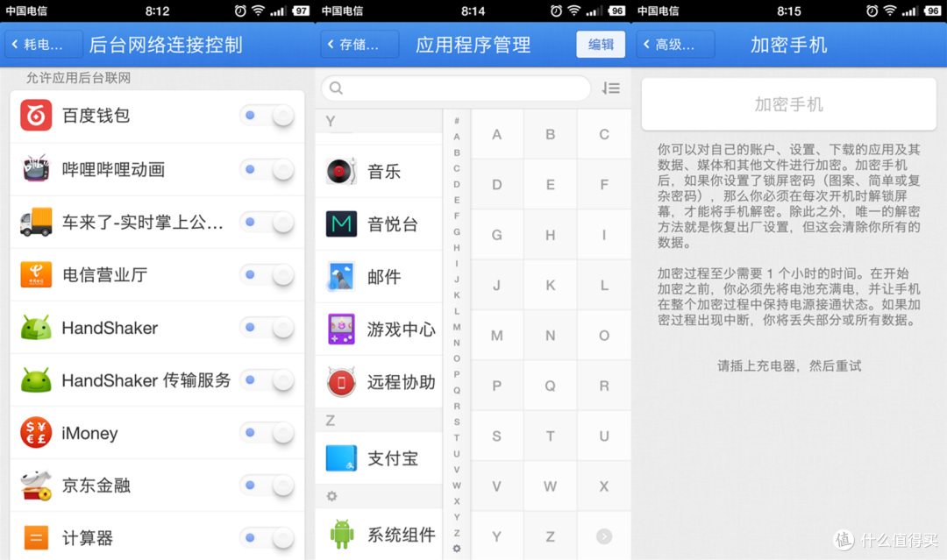Click the 应用程序管理 title
947x560 pixels.
pyautogui.click(x=473, y=45)
